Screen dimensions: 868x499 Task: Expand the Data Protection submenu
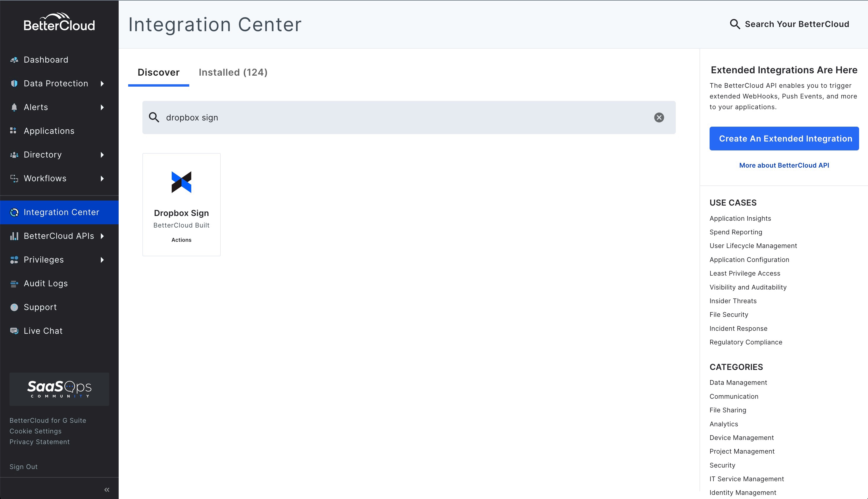[x=102, y=83]
